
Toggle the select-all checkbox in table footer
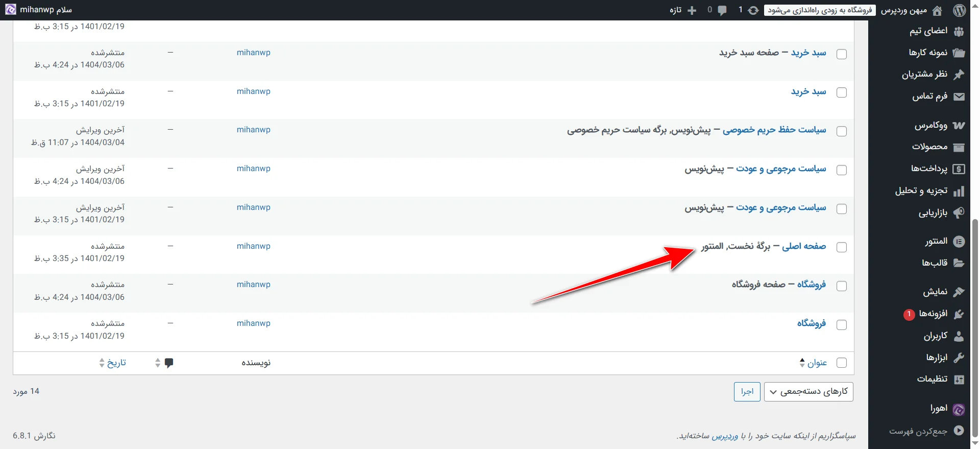point(842,363)
